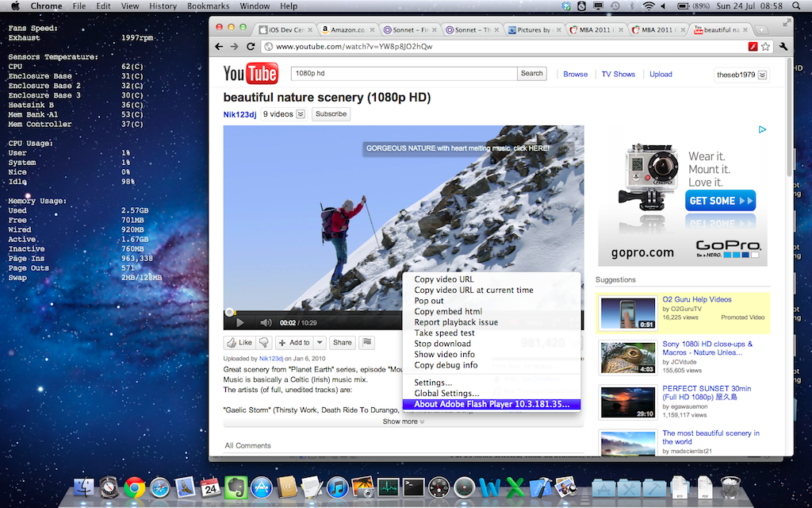Click the GET SOME button in GoPro ad

[x=720, y=201]
